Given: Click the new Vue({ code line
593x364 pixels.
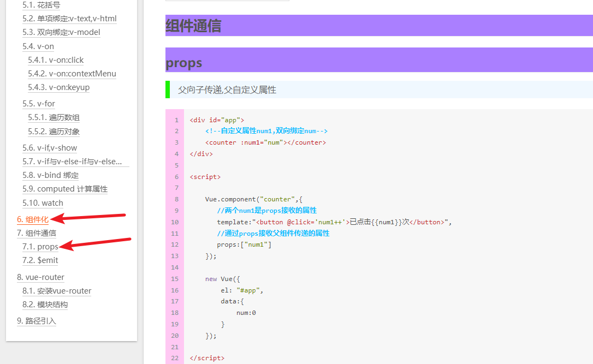Looking at the screenshot, I should pyautogui.click(x=223, y=279).
